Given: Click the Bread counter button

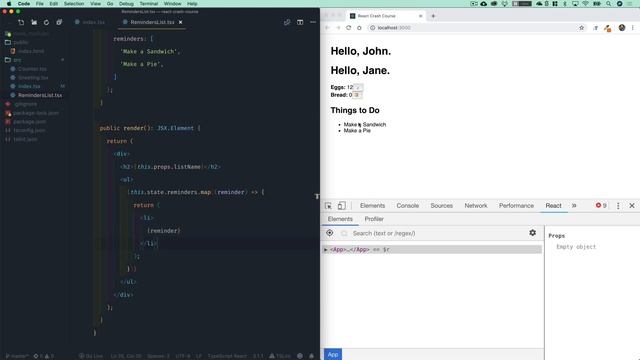Looking at the screenshot, I should [x=357, y=95].
